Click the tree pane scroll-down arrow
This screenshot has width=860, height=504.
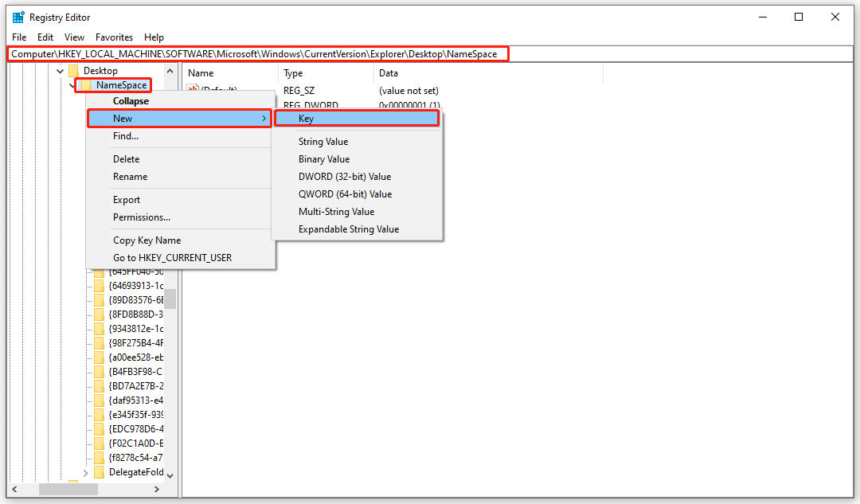click(x=170, y=475)
